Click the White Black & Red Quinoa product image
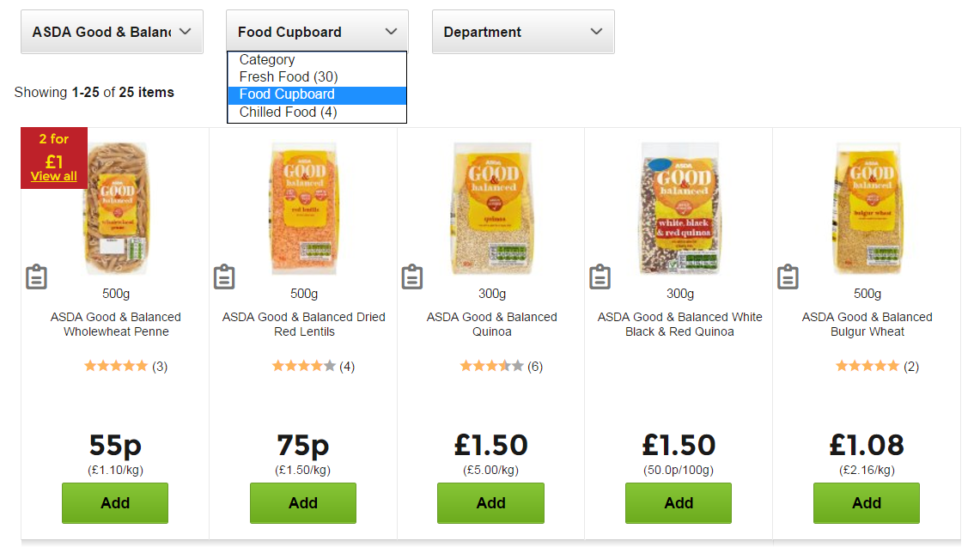Viewport: 980px width, 553px height. point(679,207)
